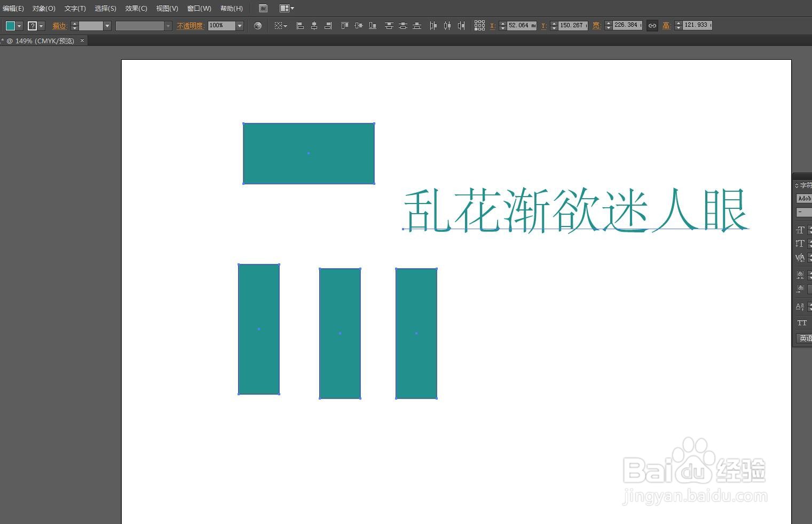
Task: Click the width field 226.384
Action: (627, 25)
